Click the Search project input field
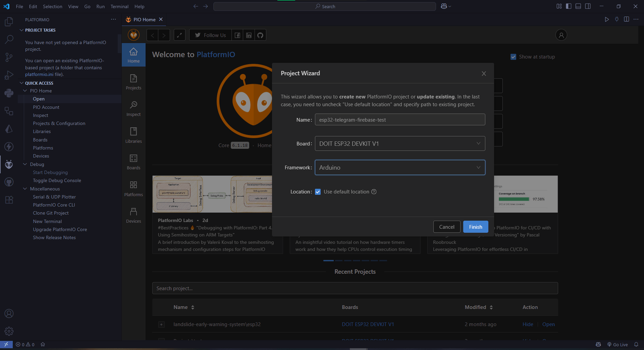Viewport: 644px width, 350px height. 355,288
